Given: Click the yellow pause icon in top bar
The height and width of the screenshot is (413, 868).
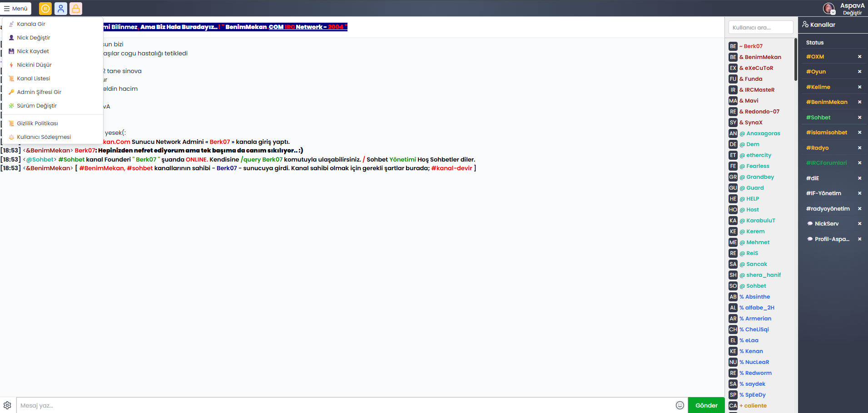Looking at the screenshot, I should 45,9.
